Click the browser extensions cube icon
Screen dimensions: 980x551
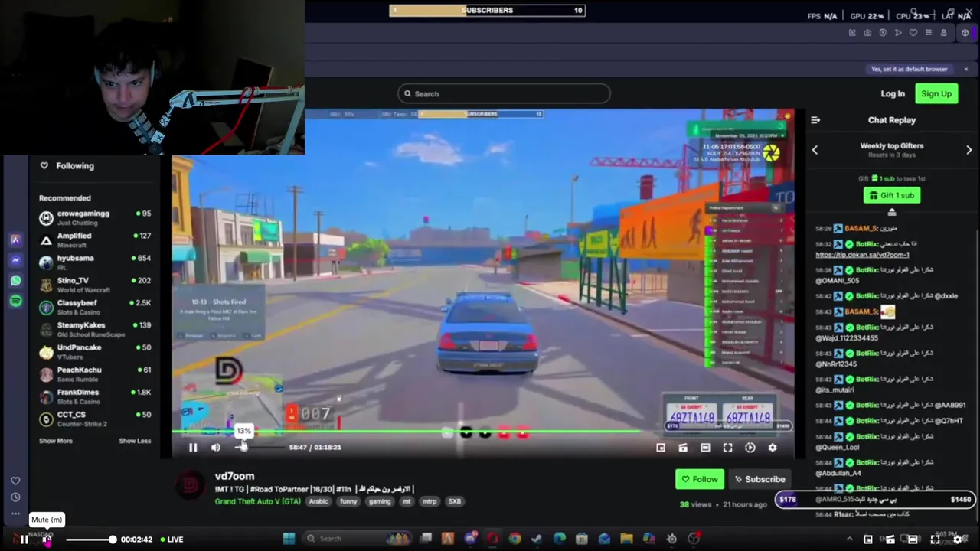point(965,33)
